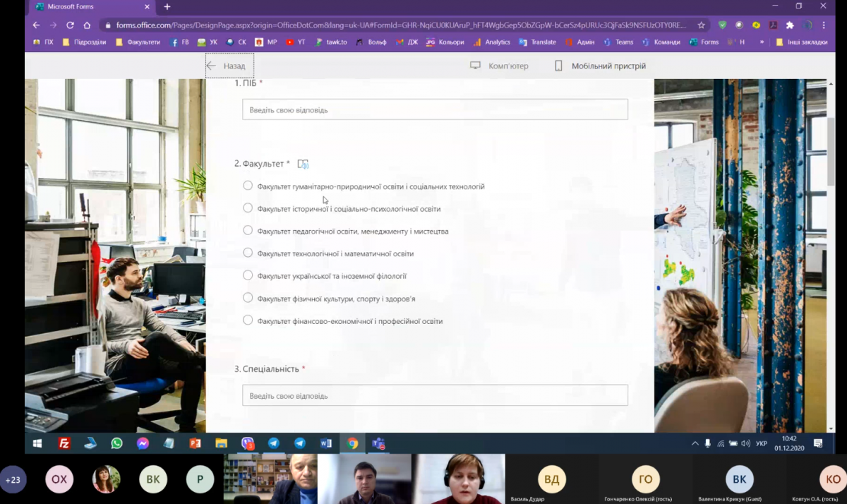
Task: Open the Інші закладки bookmarks folder
Action: tap(802, 42)
